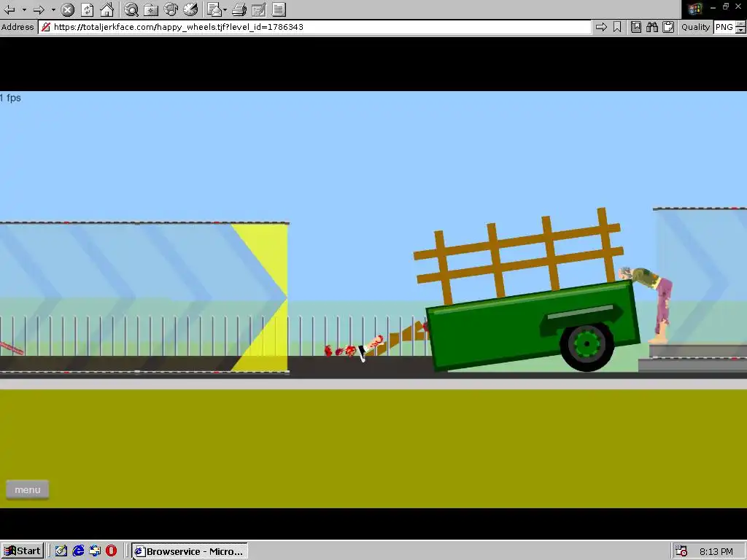
Task: Click the binoculars find icon
Action: point(652,27)
